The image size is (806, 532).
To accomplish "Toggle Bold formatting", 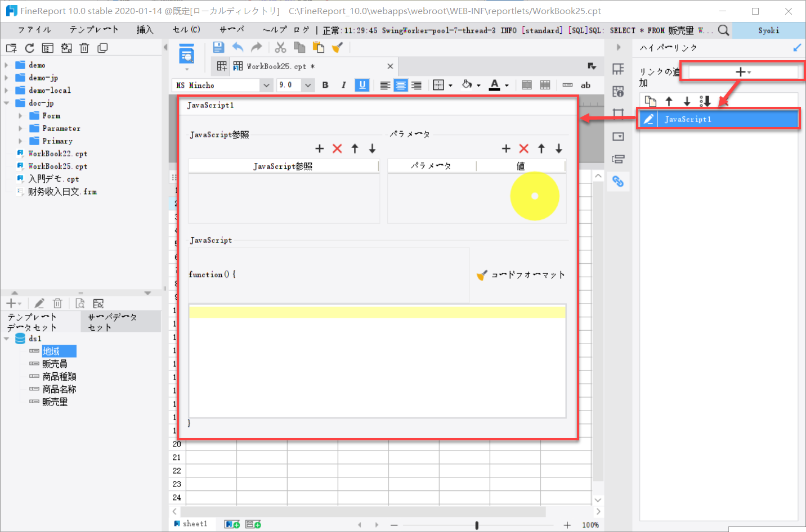I will tap(325, 85).
